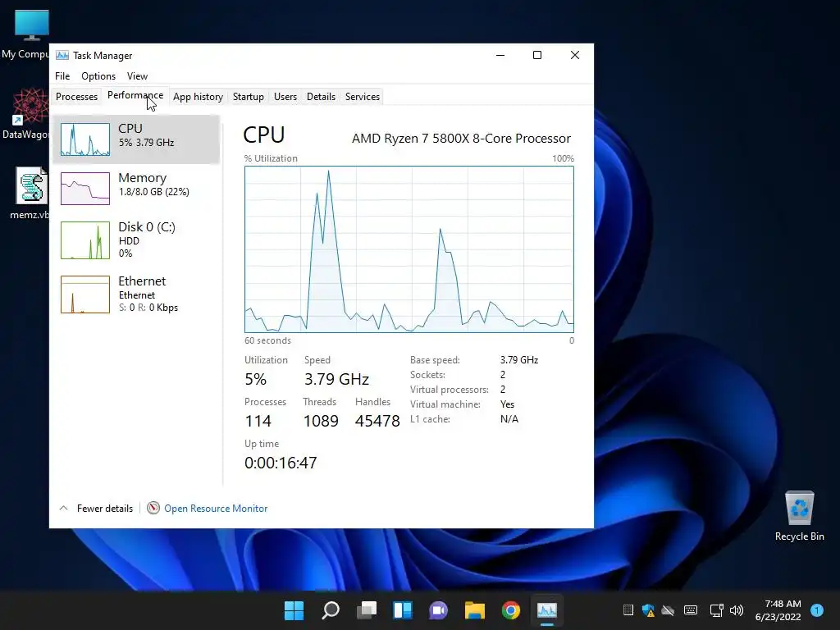Click the Virtual machine: Yes value
The height and width of the screenshot is (630, 840).
(507, 404)
